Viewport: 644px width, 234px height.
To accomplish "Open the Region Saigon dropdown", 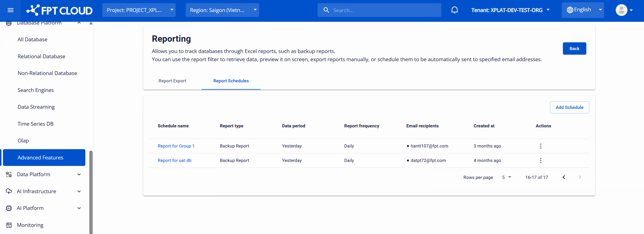I will click(x=222, y=10).
